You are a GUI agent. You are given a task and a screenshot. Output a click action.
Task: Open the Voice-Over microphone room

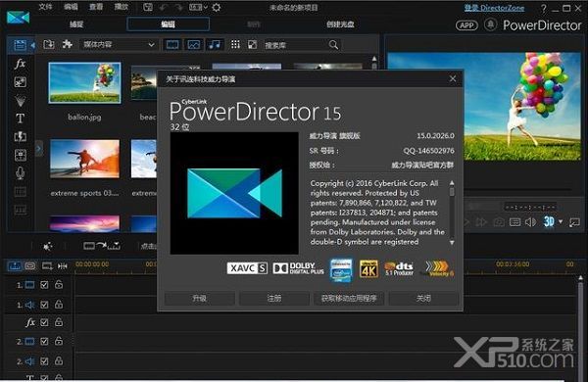click(20, 173)
